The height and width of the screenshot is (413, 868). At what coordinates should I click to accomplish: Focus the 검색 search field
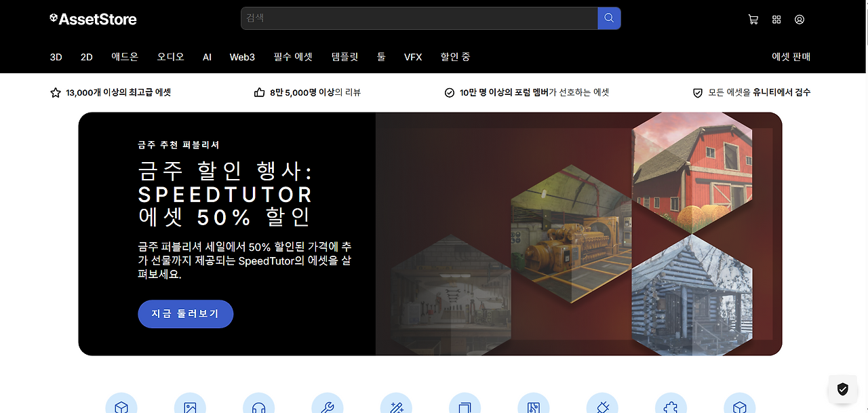(419, 18)
